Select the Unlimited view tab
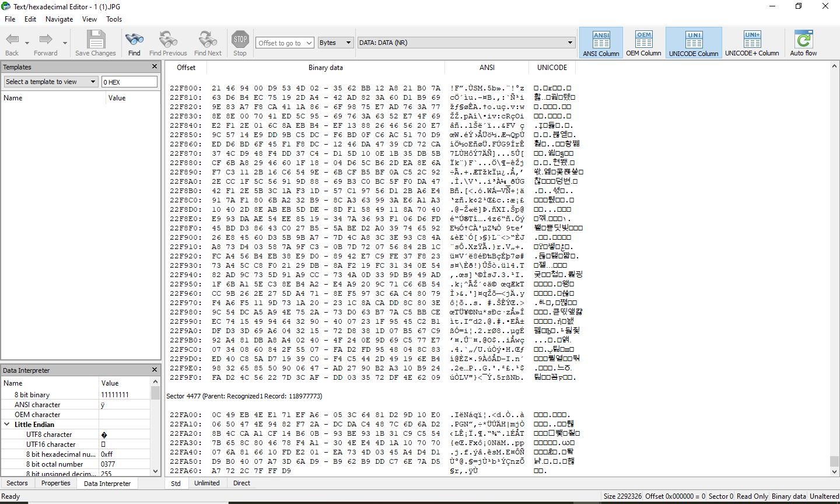 pyautogui.click(x=207, y=483)
